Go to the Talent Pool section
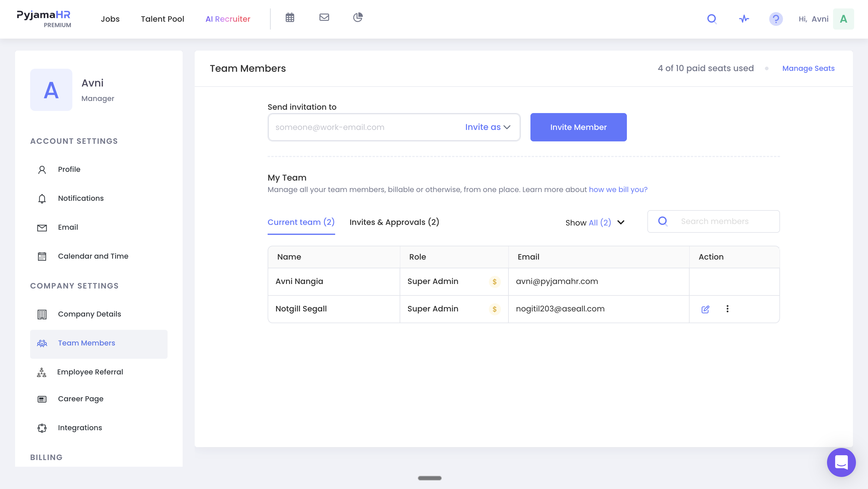The height and width of the screenshot is (489, 868). [162, 19]
